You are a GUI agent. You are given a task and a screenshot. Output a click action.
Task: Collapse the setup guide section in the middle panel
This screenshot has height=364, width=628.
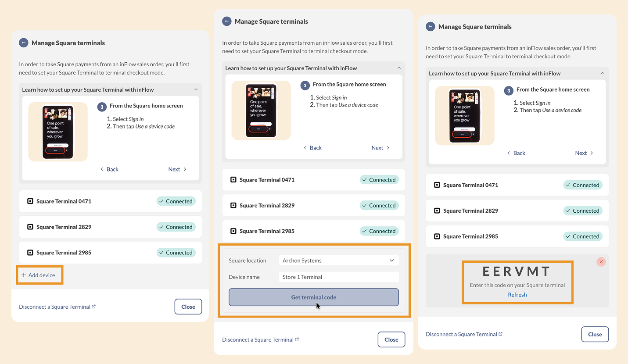click(398, 68)
